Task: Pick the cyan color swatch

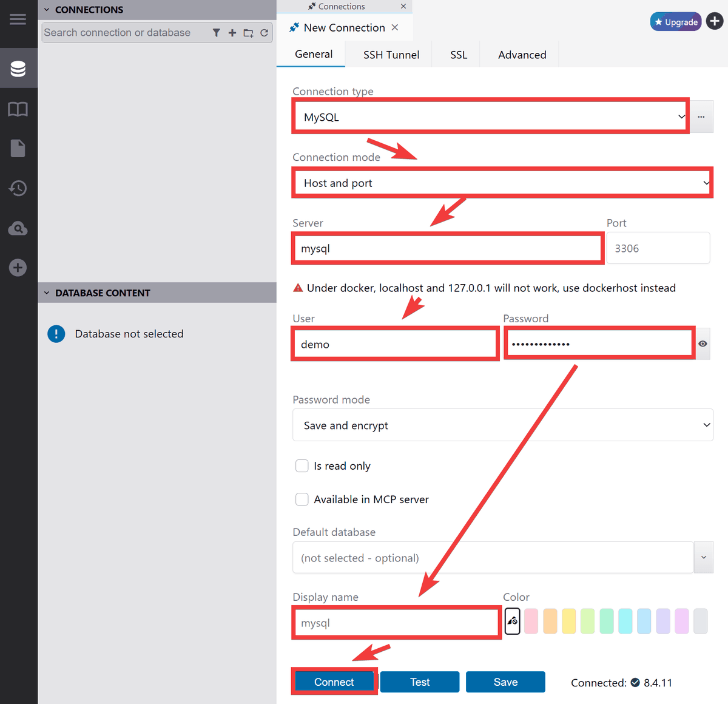Action: [x=625, y=621]
